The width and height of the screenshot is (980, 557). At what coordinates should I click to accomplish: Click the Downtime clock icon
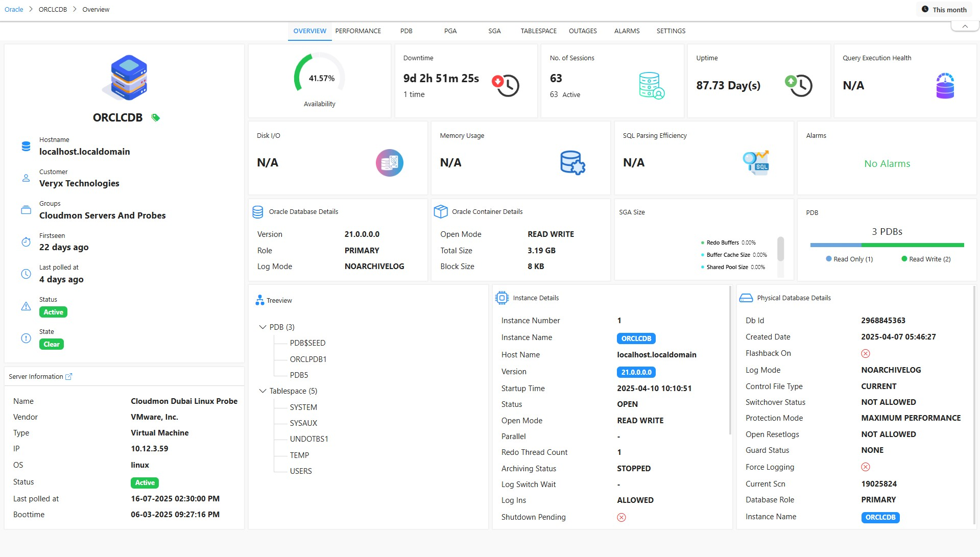tap(505, 85)
